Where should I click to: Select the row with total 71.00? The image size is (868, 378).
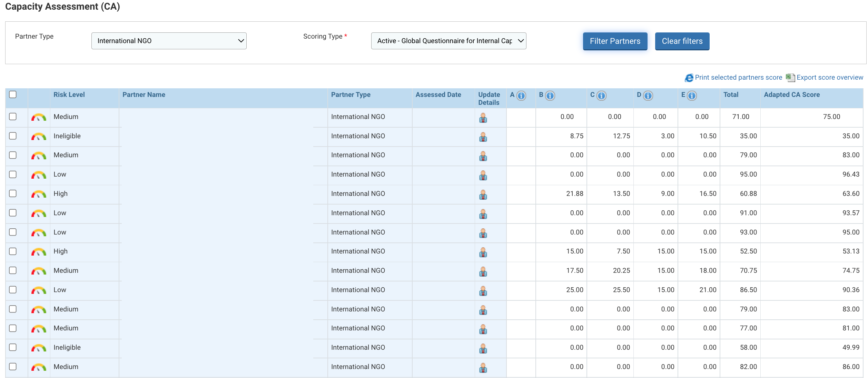coord(13,117)
